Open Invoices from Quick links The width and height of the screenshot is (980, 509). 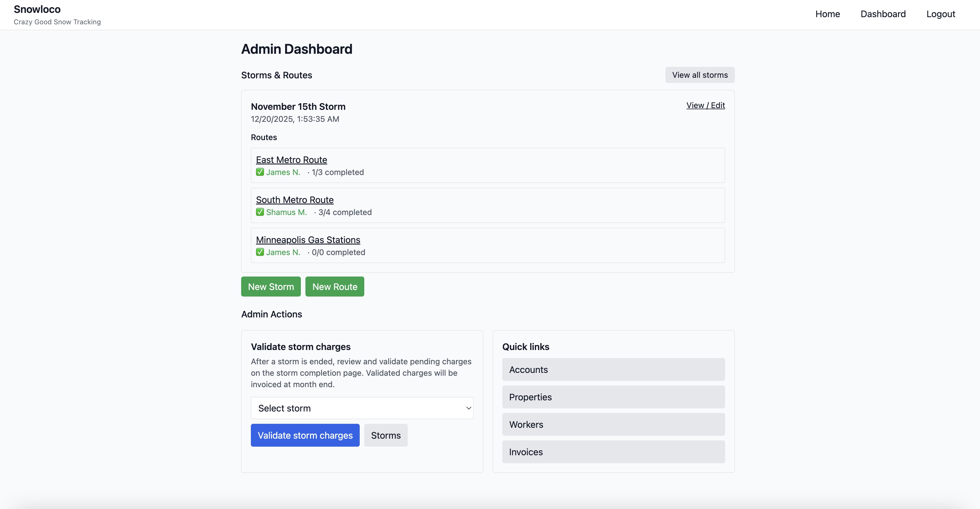pos(613,452)
